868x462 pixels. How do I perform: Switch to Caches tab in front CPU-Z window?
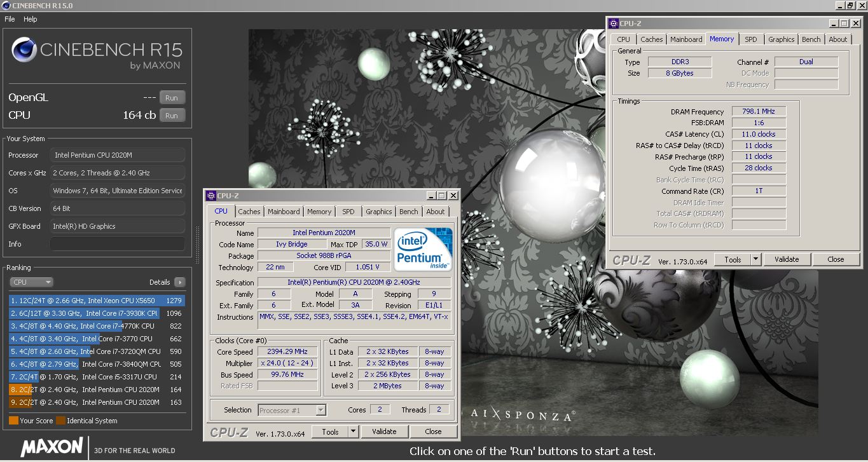[249, 212]
